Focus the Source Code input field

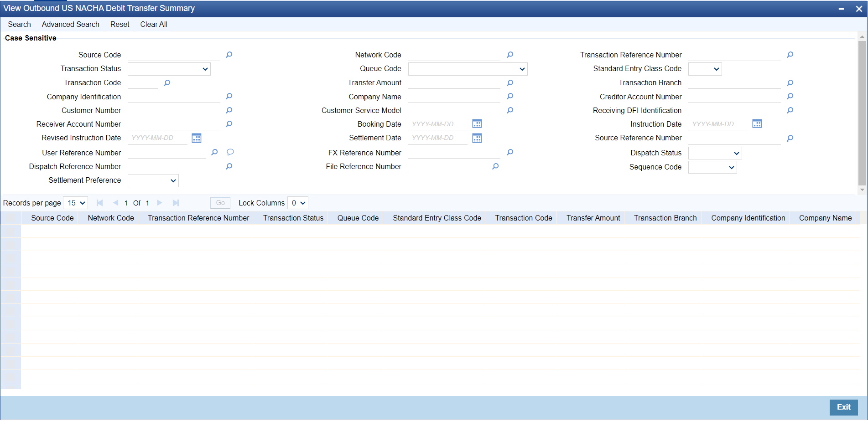click(174, 55)
